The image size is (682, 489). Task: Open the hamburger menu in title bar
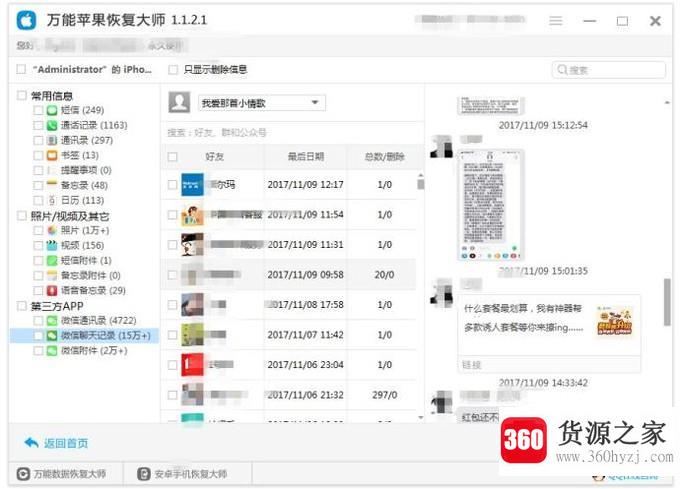tap(555, 20)
